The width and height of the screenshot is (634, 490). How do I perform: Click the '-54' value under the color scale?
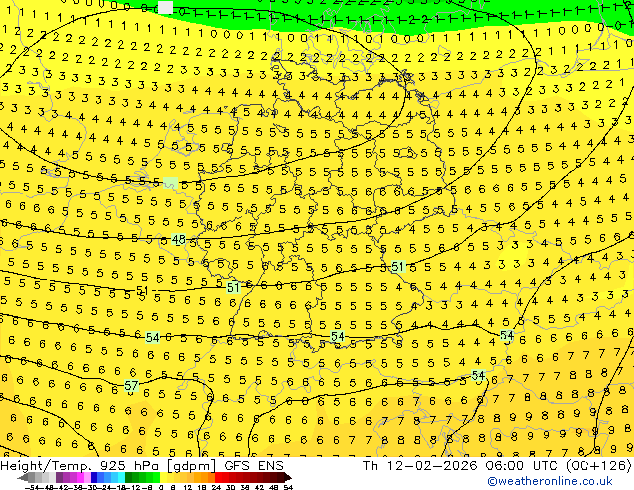pos(32,488)
